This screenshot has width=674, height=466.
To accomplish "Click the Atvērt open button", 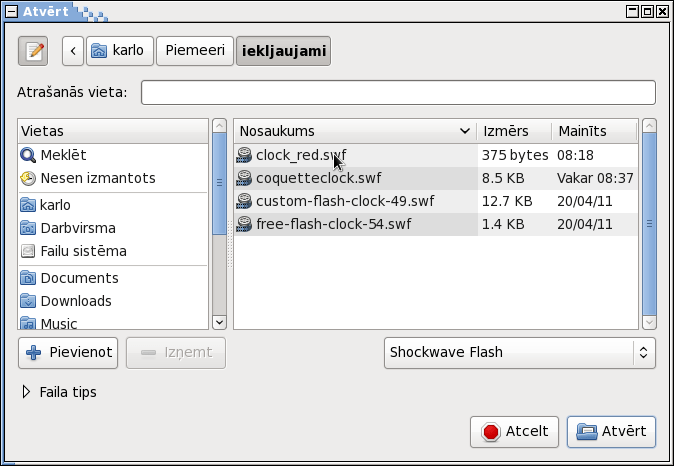I will 611,432.
